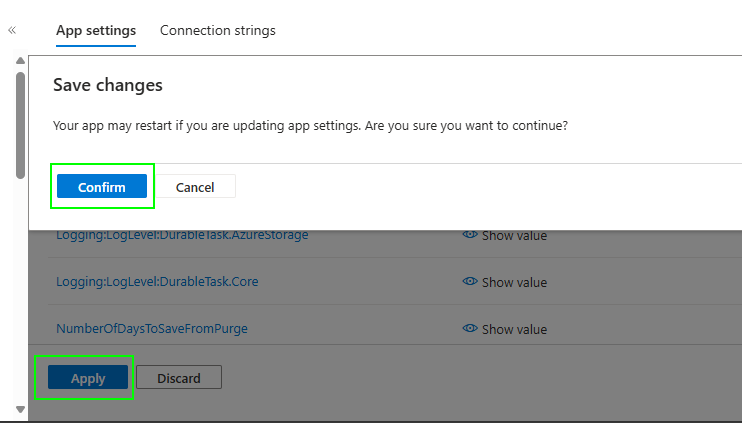Select the App settings tab
Viewport: 742px width, 423px height.
pyautogui.click(x=96, y=30)
